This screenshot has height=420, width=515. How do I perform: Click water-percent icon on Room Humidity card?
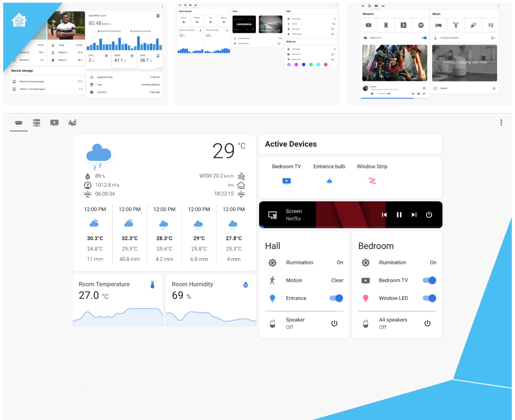click(x=245, y=285)
